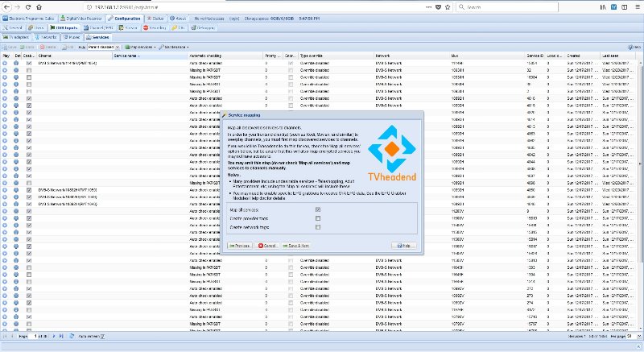Toggle Enabled checkbox for DVB-S Network 10852H row
This screenshot has width=644, height=352.
pos(29,190)
